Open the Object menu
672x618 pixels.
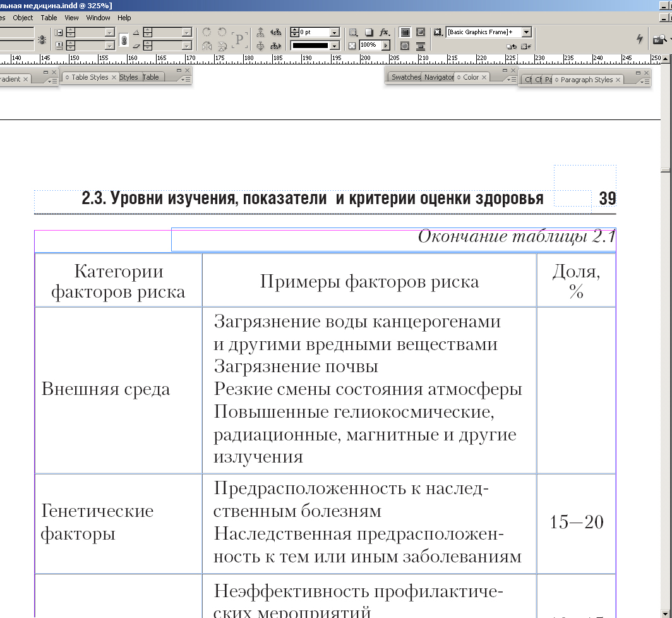23,18
